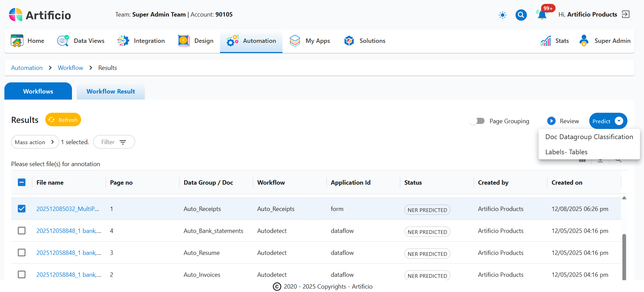Open the Workflow breadcrumb link

click(70, 68)
